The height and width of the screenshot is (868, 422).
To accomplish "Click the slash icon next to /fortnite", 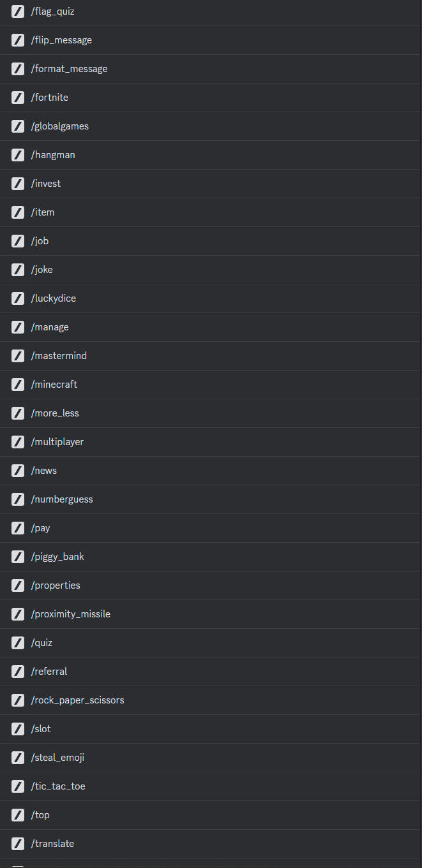I will (x=18, y=98).
